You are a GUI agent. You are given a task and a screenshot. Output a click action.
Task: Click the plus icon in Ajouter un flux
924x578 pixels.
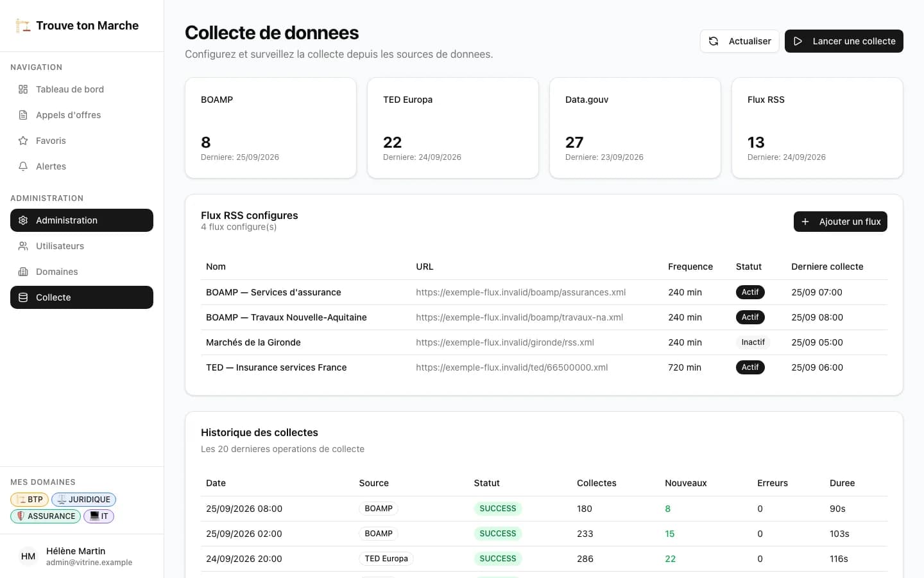pos(805,222)
